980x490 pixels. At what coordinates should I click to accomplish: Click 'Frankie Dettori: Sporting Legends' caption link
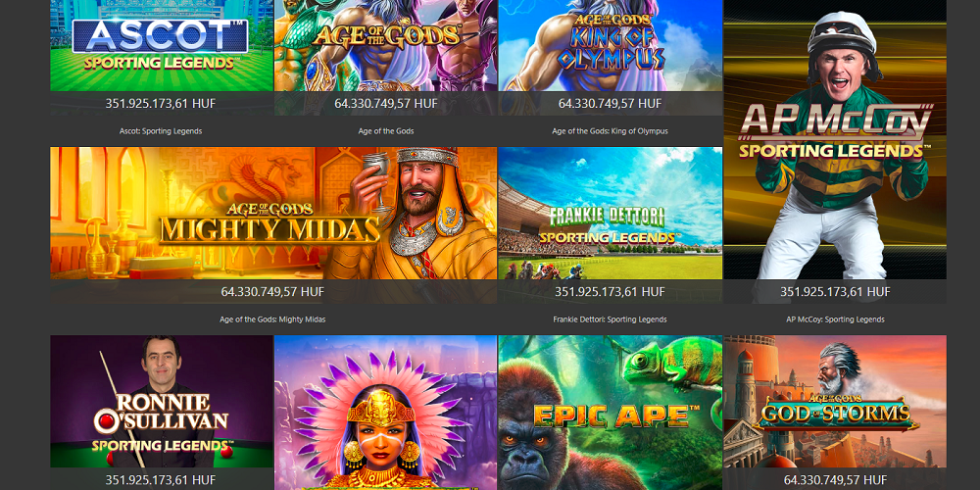610,319
